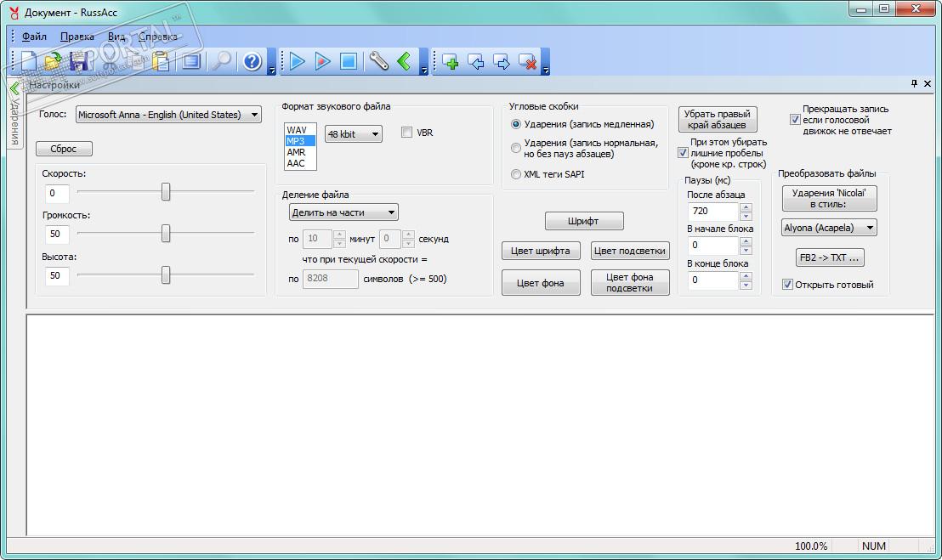The image size is (942, 560).
Task: Click the paste clipboard icon
Action: [161, 61]
